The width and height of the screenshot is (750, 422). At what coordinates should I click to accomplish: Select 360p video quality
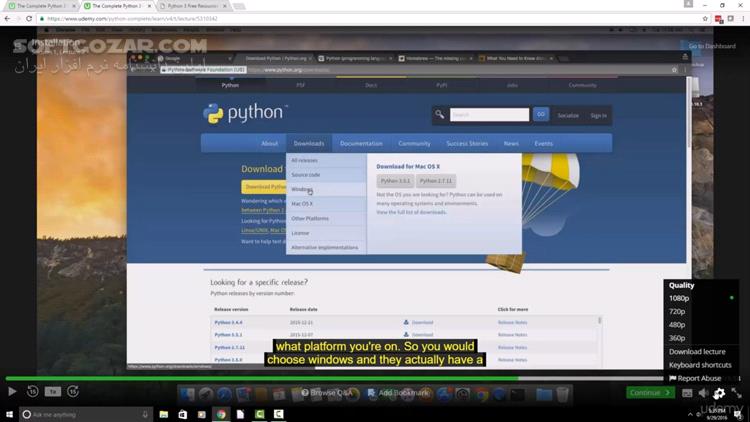[700, 338]
